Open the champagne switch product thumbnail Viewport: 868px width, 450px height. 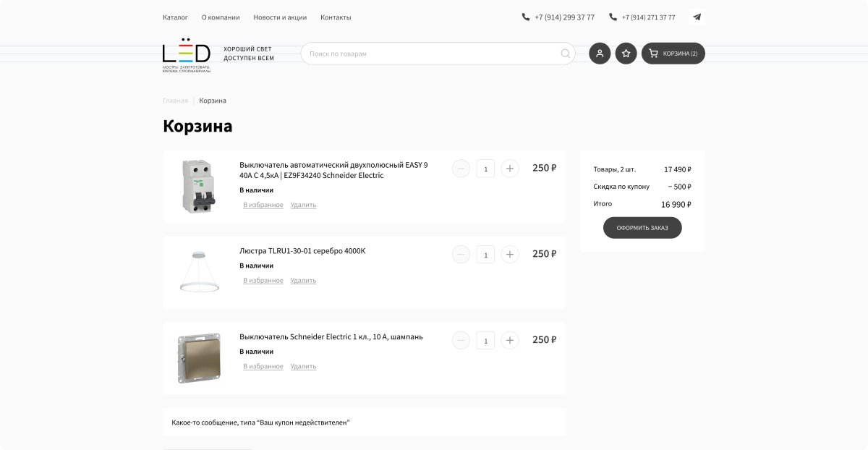tap(199, 358)
